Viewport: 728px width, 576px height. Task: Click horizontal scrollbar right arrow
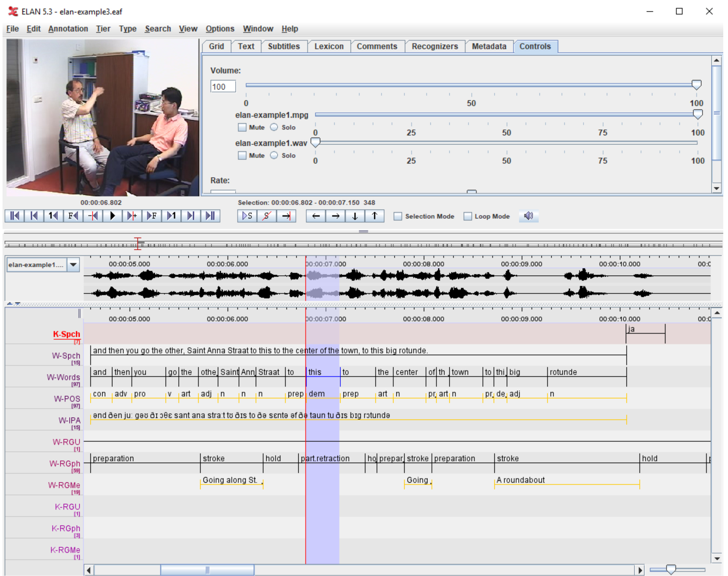[x=640, y=570]
